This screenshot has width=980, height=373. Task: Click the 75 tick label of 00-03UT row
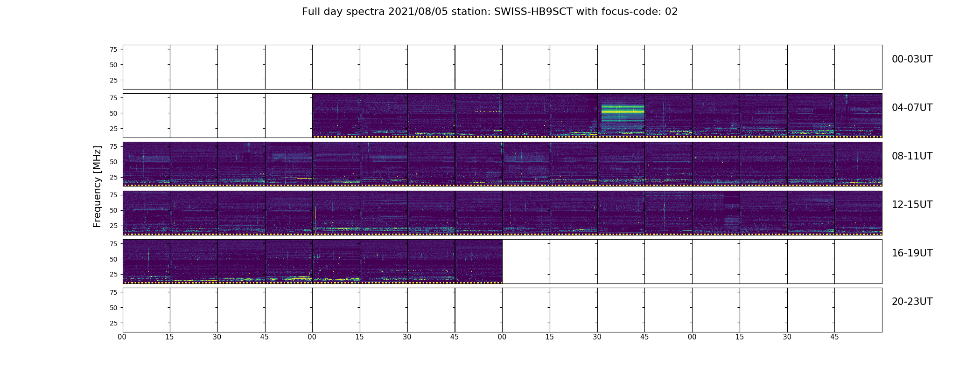click(113, 49)
